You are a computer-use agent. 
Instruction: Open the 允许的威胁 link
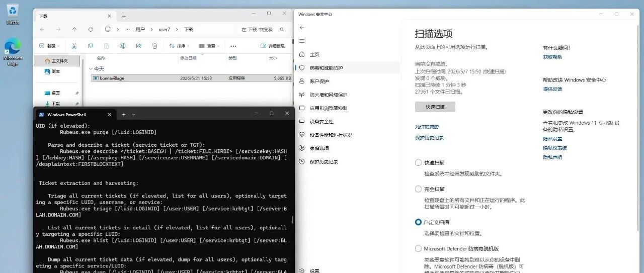pyautogui.click(x=427, y=127)
